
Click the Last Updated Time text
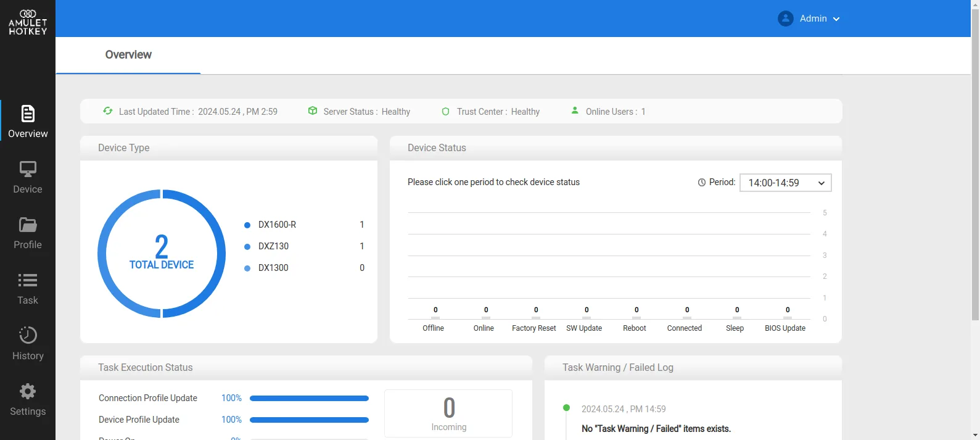pos(198,112)
